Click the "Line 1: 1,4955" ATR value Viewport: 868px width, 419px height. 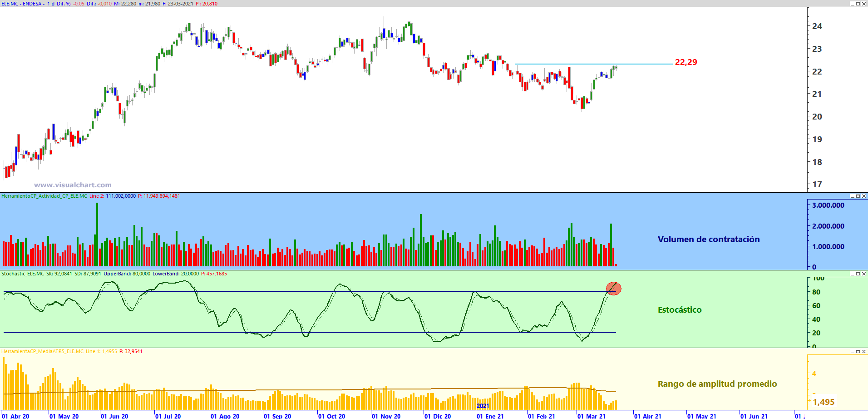[x=101, y=351]
